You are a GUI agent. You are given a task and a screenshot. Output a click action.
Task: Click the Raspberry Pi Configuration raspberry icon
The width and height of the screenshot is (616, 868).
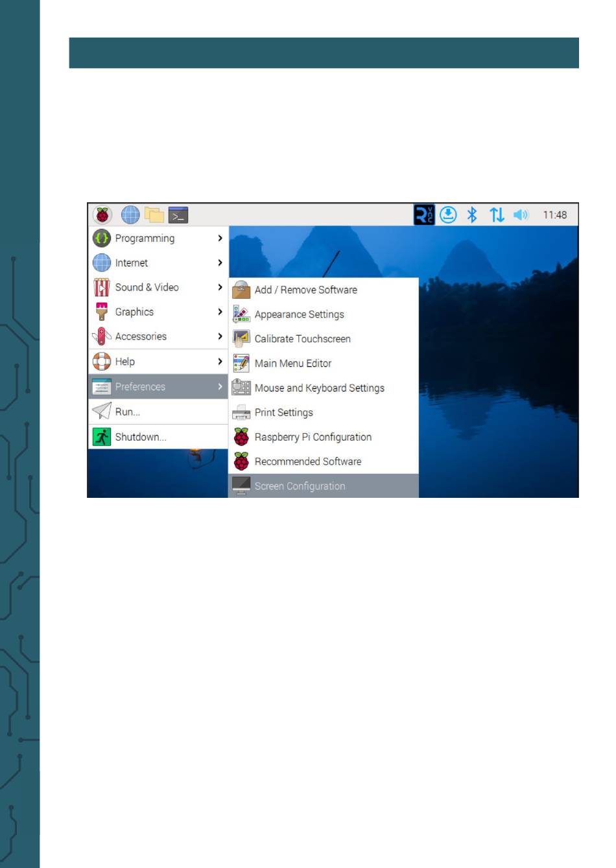[x=241, y=437]
